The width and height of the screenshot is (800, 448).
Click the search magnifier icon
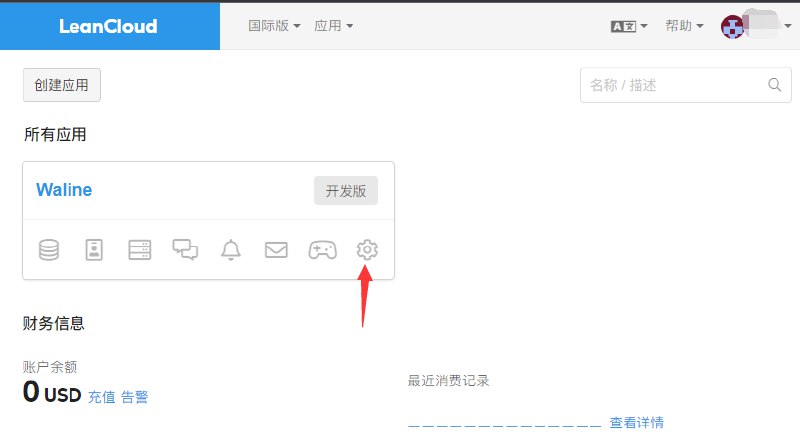[774, 85]
